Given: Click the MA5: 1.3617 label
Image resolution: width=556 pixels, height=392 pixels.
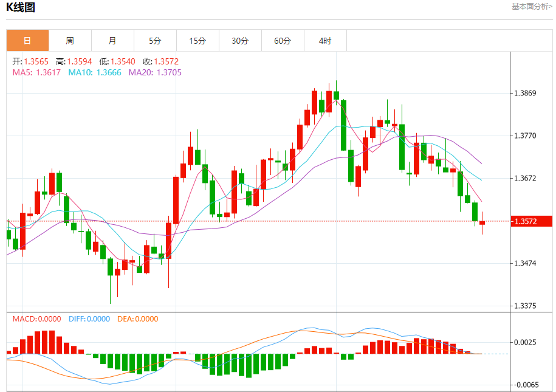Looking at the screenshot, I should tap(36, 72).
